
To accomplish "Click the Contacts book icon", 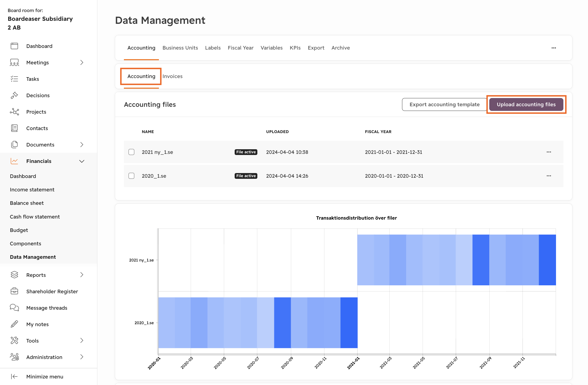I will 14,128.
